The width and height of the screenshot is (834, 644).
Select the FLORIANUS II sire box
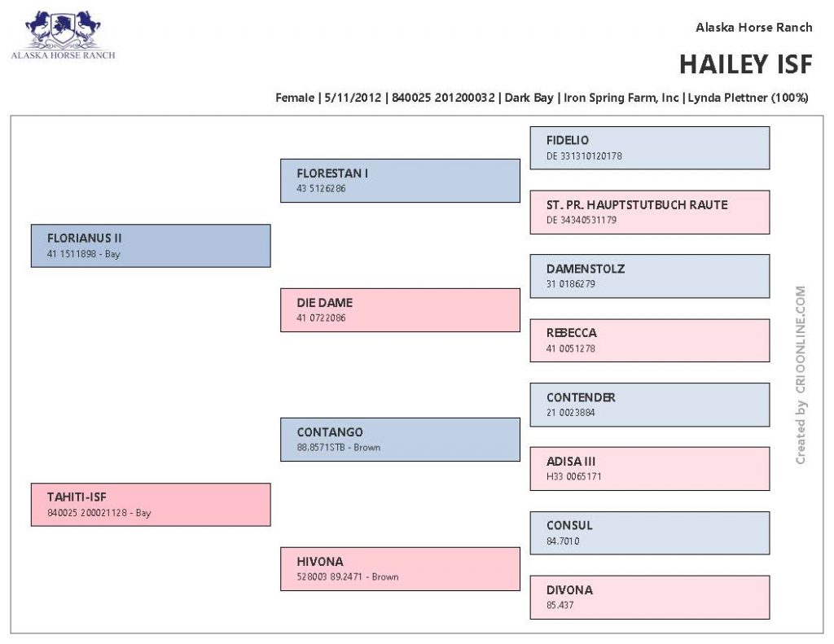click(151, 246)
